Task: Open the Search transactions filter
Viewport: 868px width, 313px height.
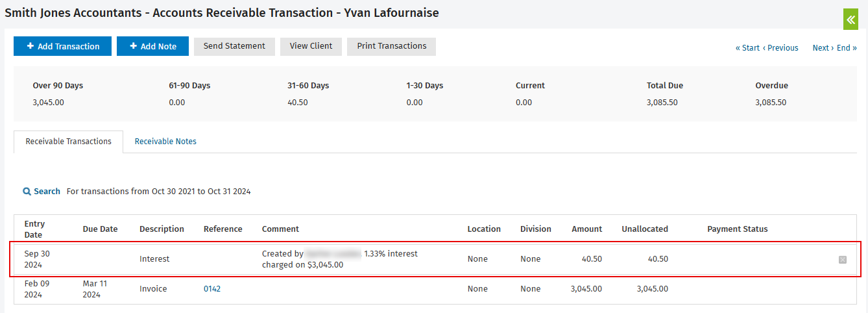Action: coord(42,192)
